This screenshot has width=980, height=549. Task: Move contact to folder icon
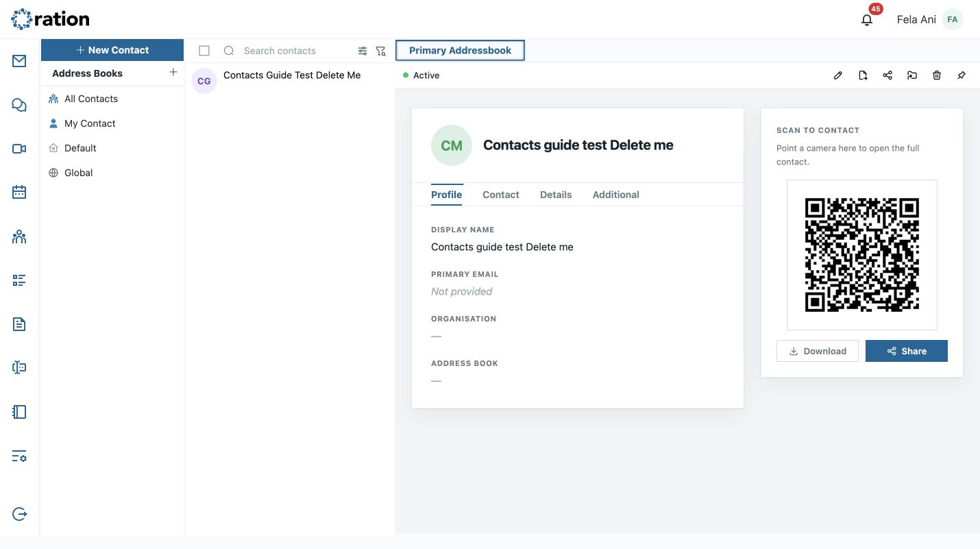click(x=912, y=75)
